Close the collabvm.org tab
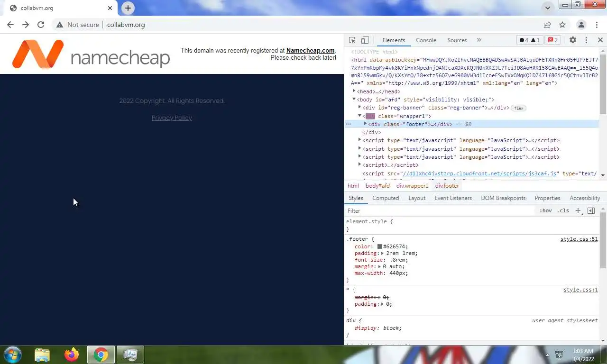This screenshot has width=607, height=364. (x=110, y=8)
